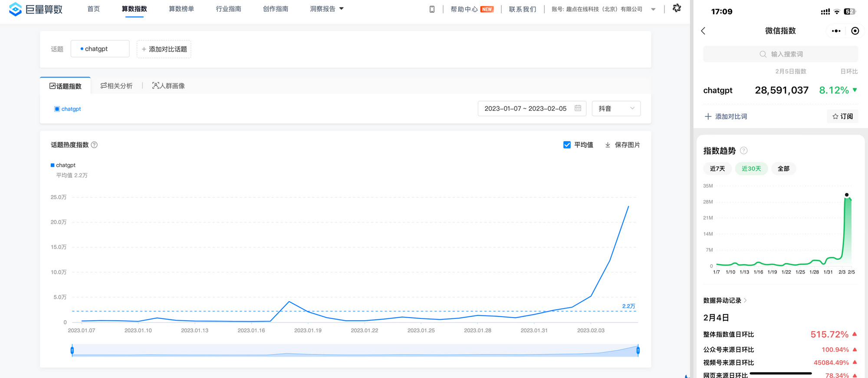The height and width of the screenshot is (378, 868).
Task: Click 515.72% overall index value
Action: (829, 334)
